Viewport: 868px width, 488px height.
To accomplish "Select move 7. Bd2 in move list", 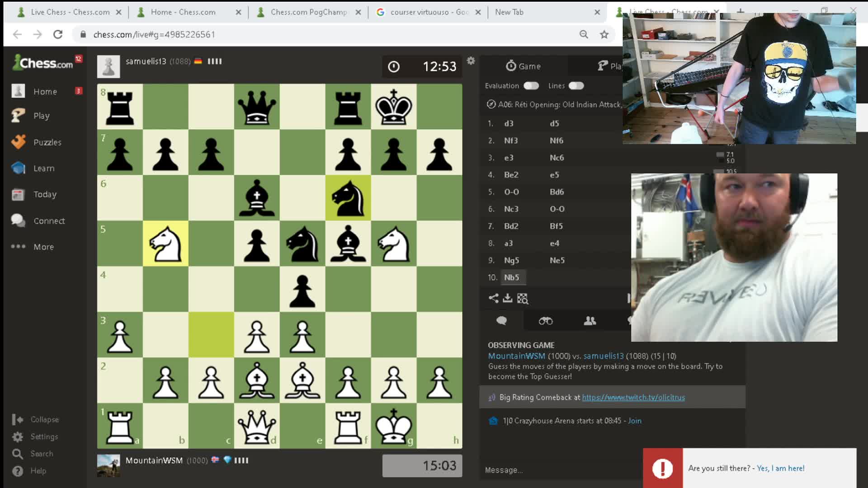I will point(511,226).
